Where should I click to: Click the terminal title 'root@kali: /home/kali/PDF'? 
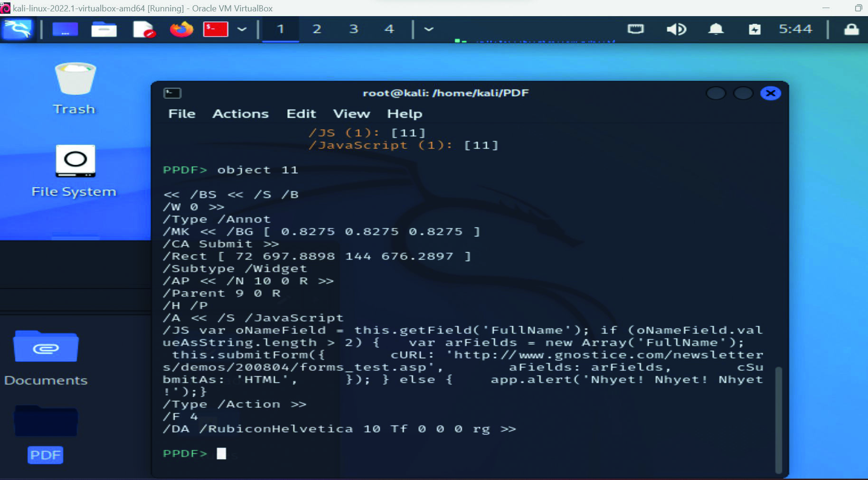point(446,93)
